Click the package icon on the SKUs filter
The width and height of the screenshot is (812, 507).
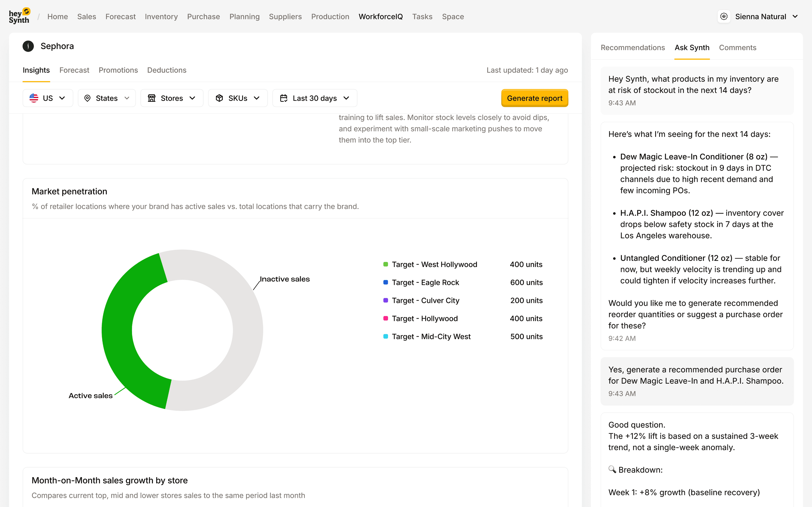[219, 98]
